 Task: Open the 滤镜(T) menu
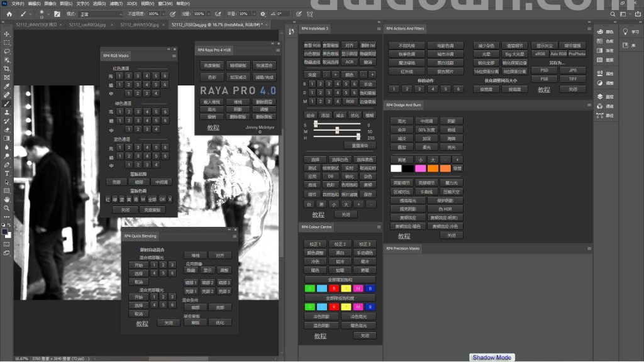116,3
